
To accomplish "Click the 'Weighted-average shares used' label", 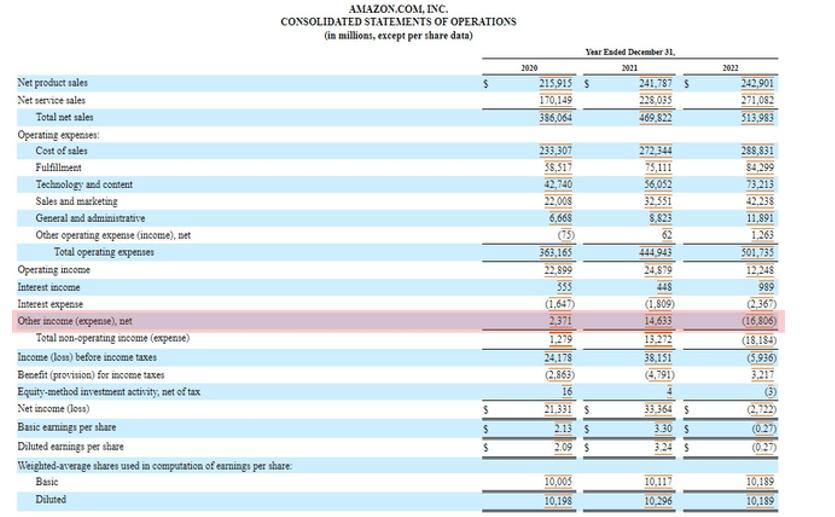I will click(154, 466).
